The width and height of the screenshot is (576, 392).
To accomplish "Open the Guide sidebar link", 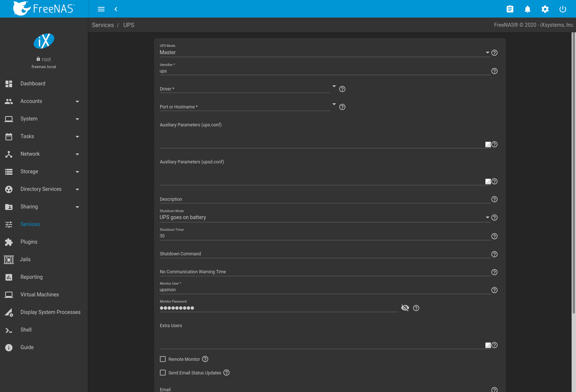I will click(x=27, y=347).
